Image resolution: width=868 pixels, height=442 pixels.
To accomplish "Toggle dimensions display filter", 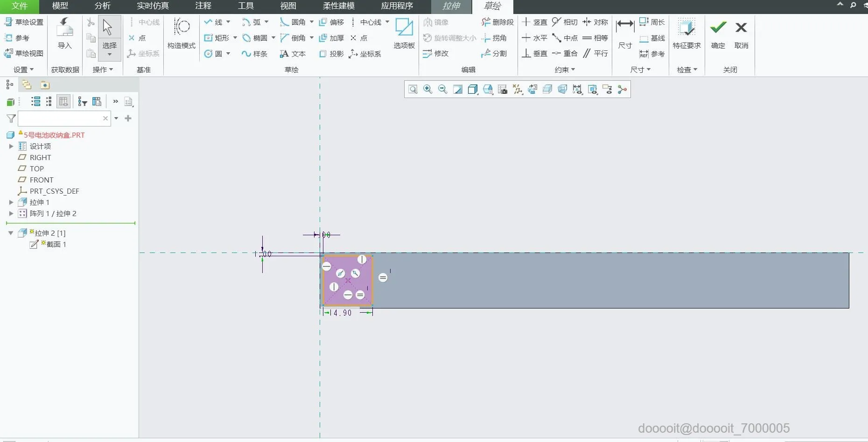I will pos(577,89).
